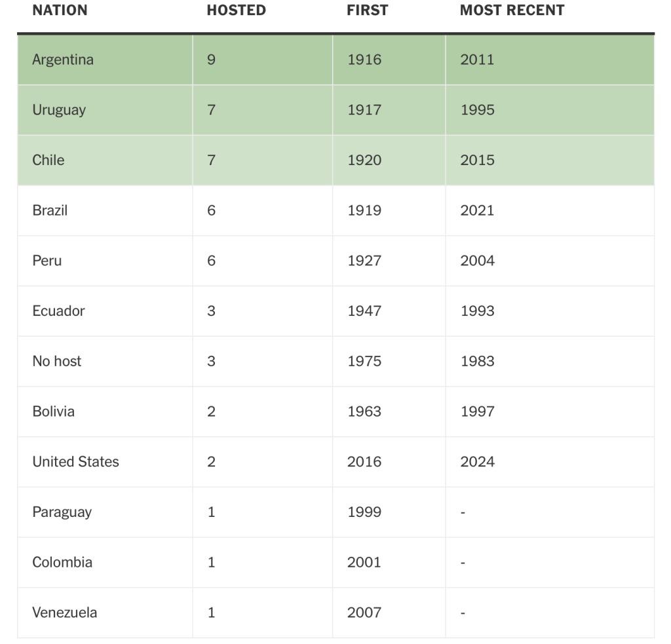Click the HOSTED column header

tap(236, 10)
